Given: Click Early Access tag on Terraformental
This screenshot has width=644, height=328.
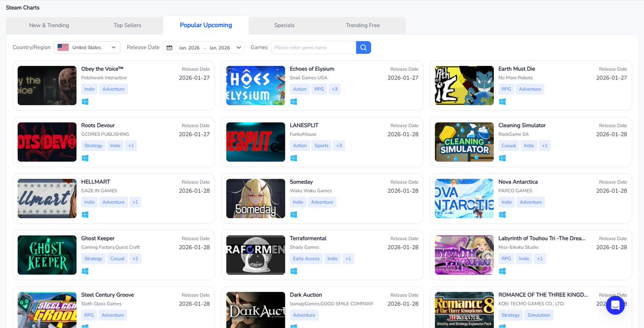Looking at the screenshot, I should pyautogui.click(x=306, y=258).
